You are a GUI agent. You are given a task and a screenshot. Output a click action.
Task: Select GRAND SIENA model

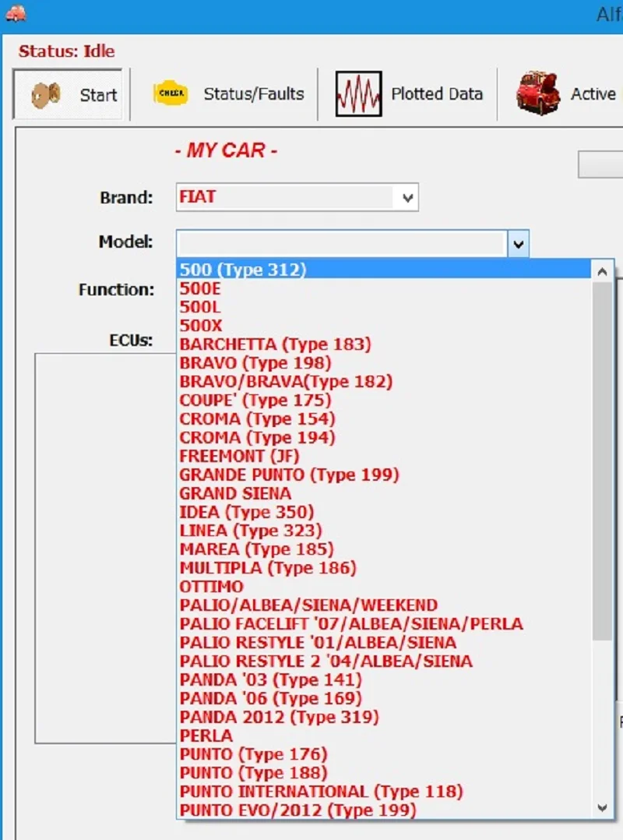coord(383,493)
